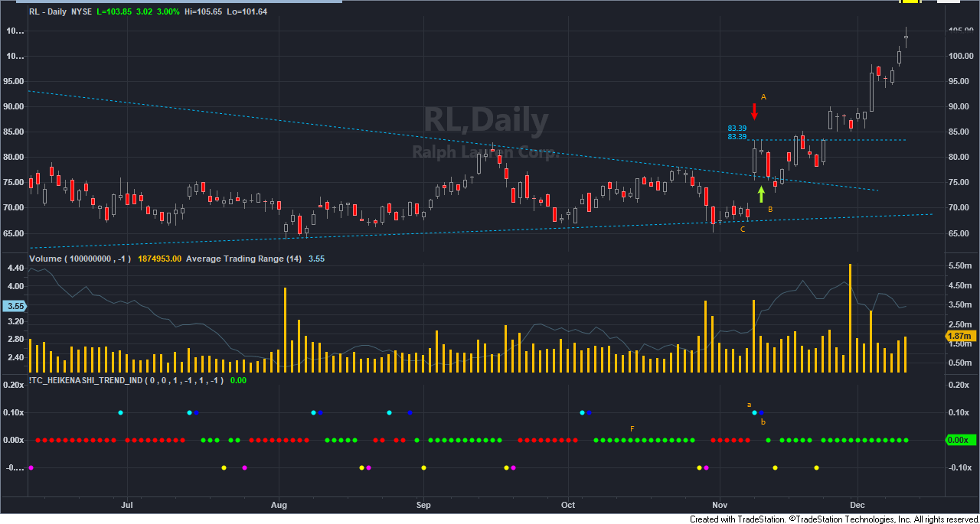Click the 'Aug' date axis label
Image resolution: width=980 pixels, height=524 pixels.
click(280, 505)
